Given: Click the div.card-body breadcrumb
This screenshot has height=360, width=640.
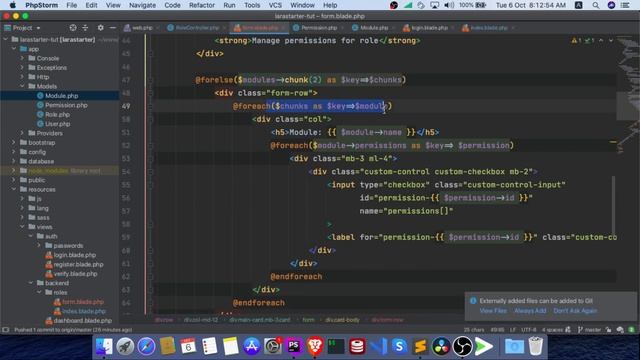Looking at the screenshot, I should pos(342,320).
